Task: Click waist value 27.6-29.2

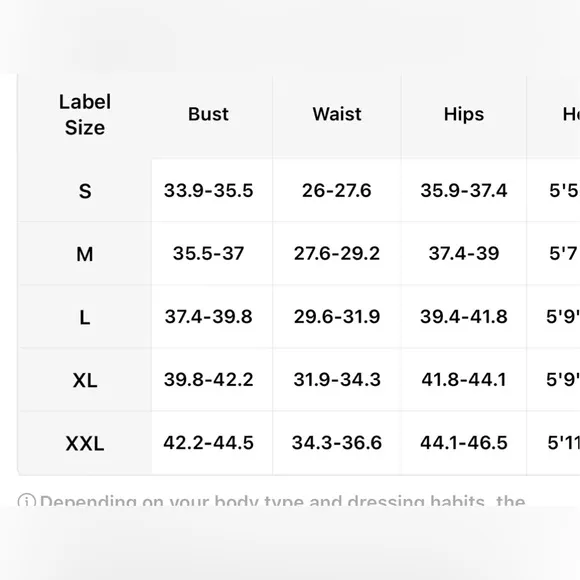Action: (337, 254)
